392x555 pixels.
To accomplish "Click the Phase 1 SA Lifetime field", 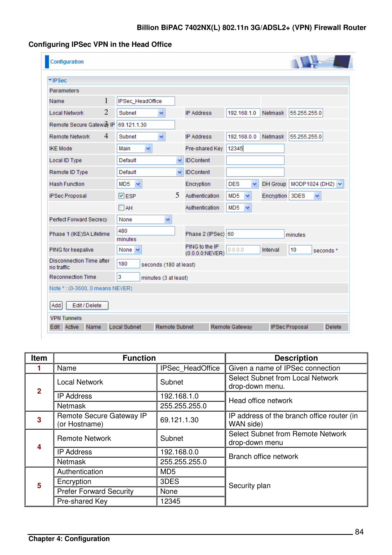I will [x=146, y=231].
